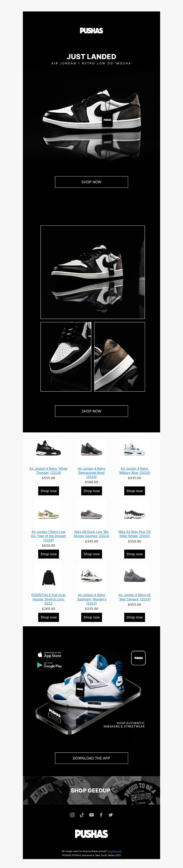Shop now for Air Jordan 4 'Military Blue'
This screenshot has height=868, width=183.
click(135, 491)
